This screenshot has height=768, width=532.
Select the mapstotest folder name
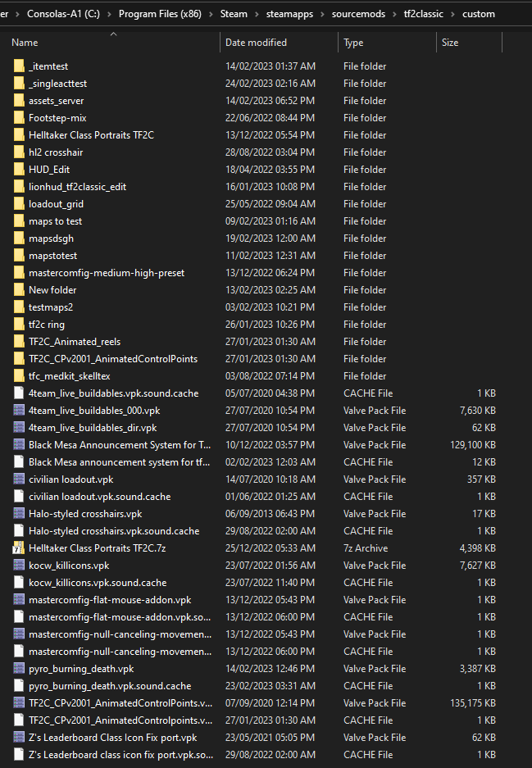click(53, 256)
